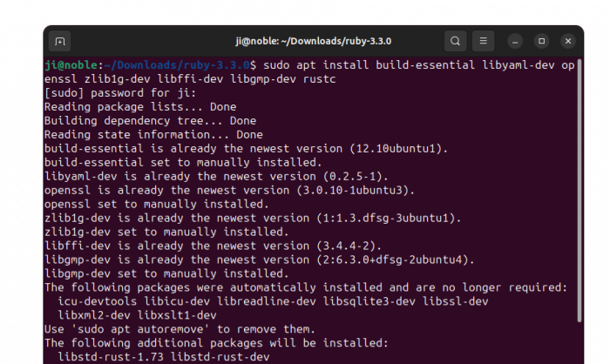Viewport: 610px width, 364px height.
Task: Maximize the terminal window
Action: [541, 41]
